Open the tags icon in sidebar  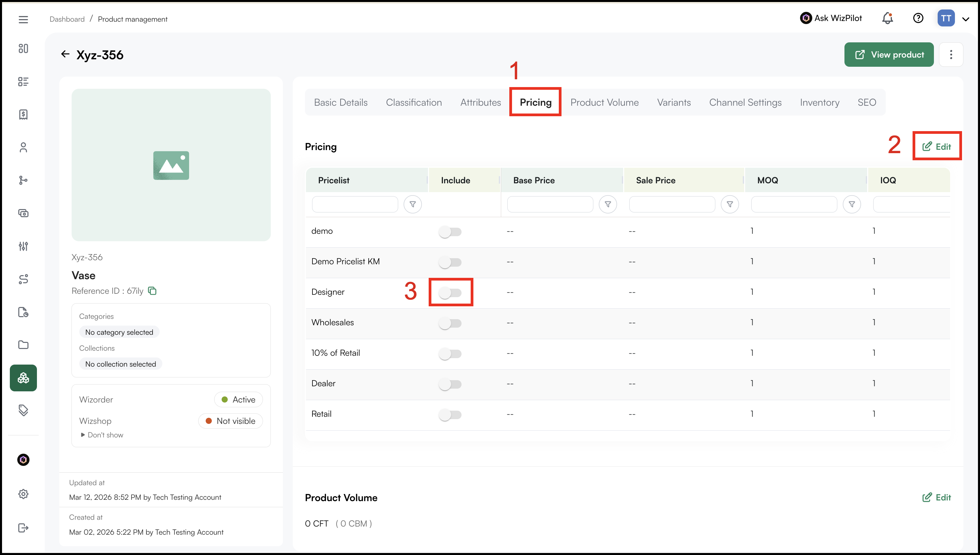(x=23, y=410)
